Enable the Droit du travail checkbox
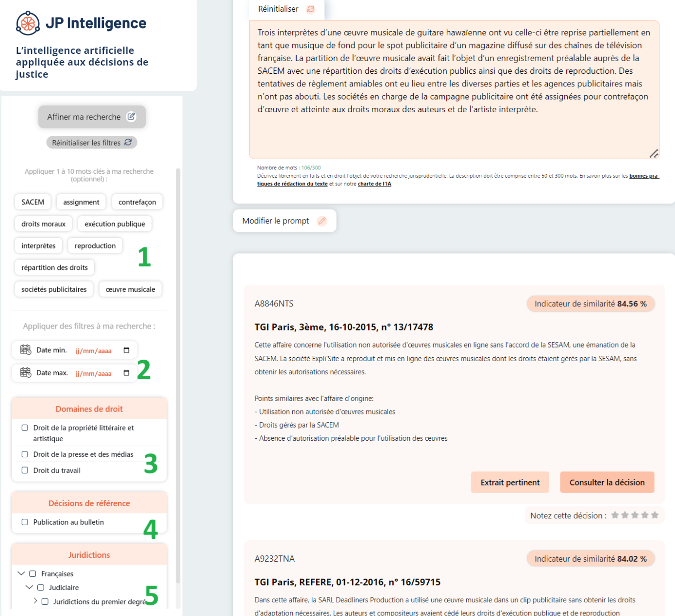 click(x=25, y=470)
